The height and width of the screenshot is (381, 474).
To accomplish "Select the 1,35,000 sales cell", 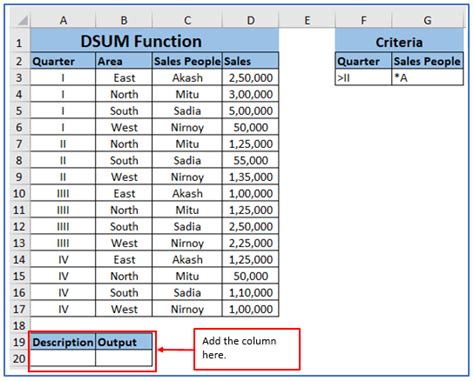I will point(251,177).
